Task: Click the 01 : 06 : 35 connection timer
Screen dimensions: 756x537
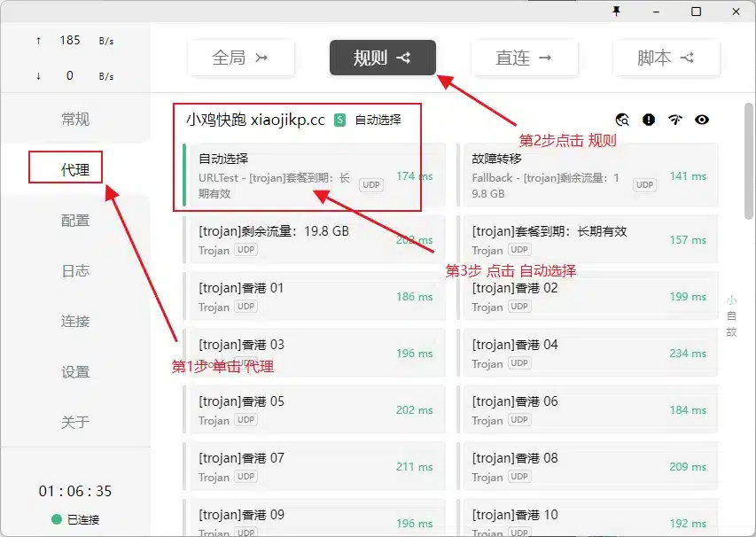Action: (75, 491)
